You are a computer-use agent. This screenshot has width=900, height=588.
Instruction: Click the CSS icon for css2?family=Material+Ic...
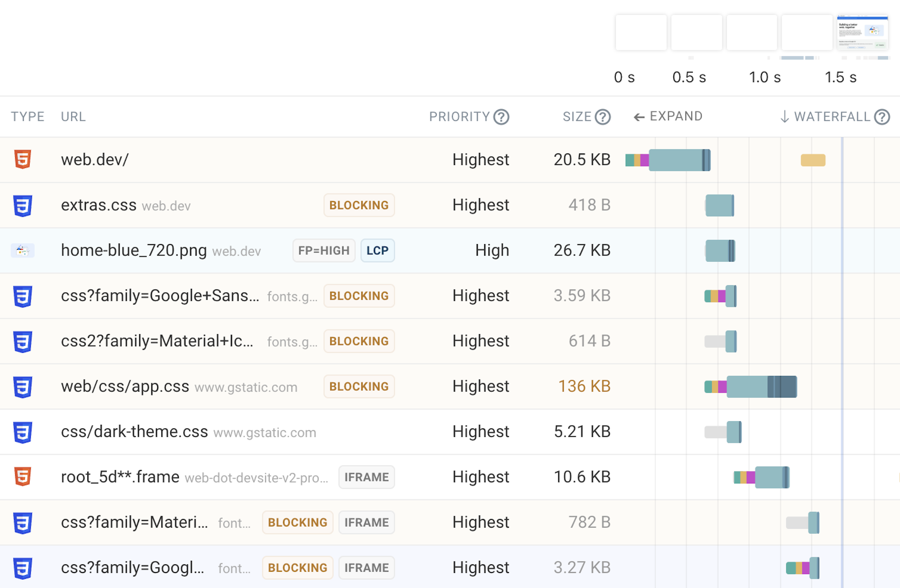(x=22, y=341)
